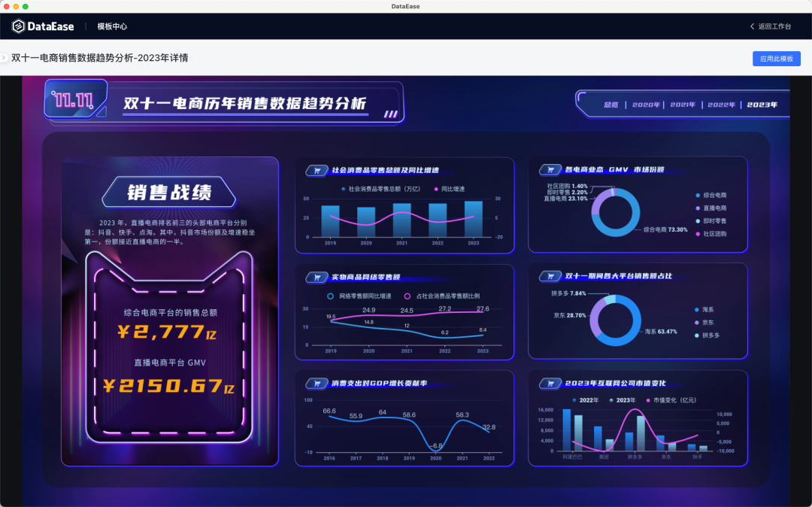The image size is (812, 507).
Task: Click the 综合电商 73.30% donut label
Action: point(665,230)
